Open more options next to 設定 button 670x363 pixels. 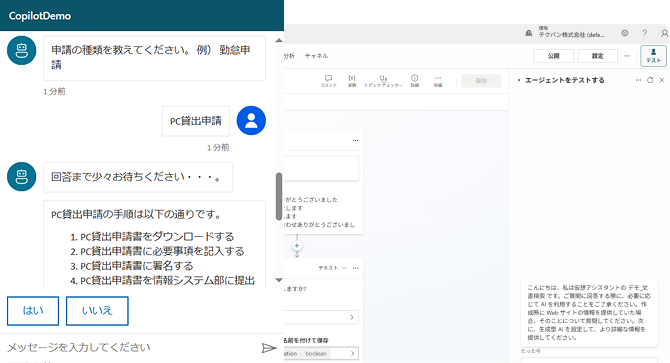click(x=627, y=56)
